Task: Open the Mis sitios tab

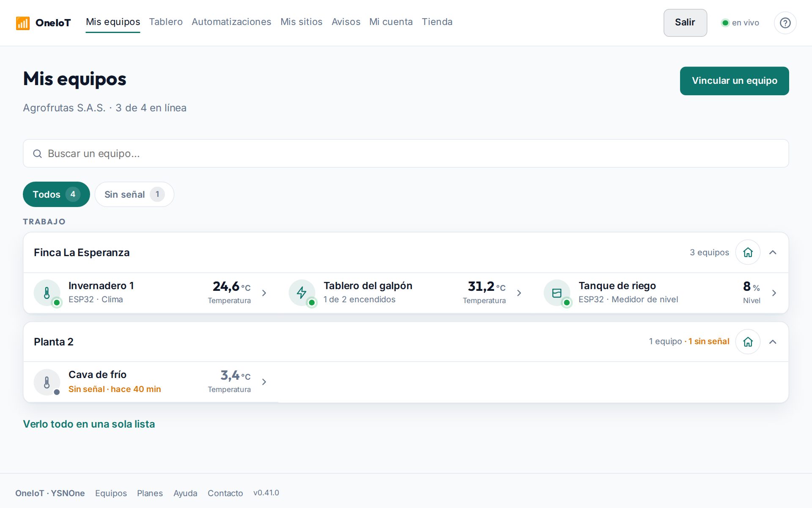Action: tap(302, 22)
